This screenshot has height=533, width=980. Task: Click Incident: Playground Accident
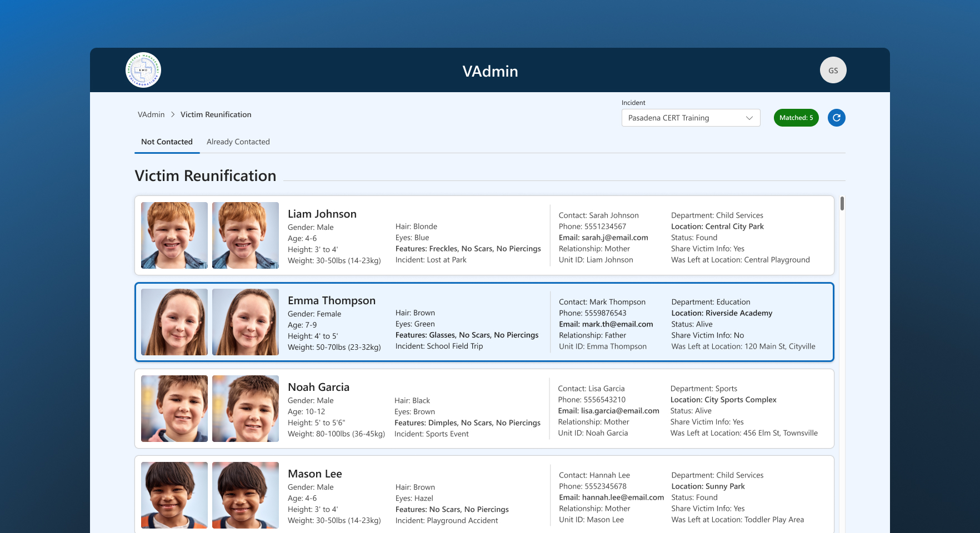[x=447, y=521]
